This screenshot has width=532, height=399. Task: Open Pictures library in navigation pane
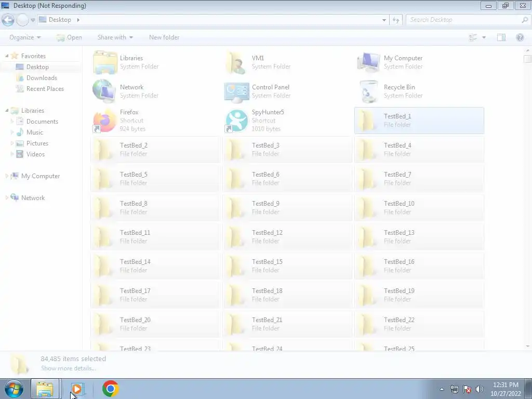click(37, 143)
